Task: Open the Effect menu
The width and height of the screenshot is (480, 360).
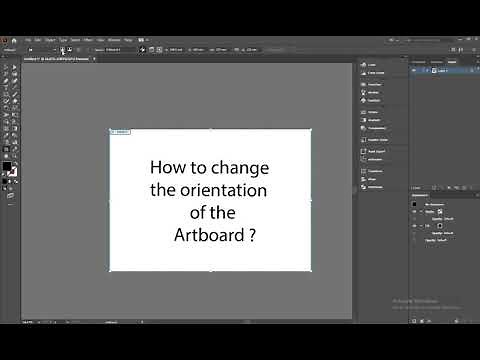Action: point(88,40)
